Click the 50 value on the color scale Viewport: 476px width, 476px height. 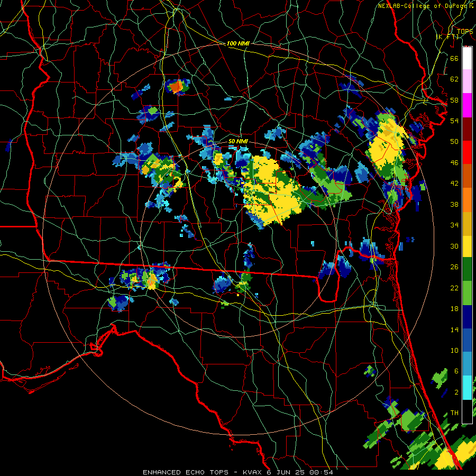(454, 142)
